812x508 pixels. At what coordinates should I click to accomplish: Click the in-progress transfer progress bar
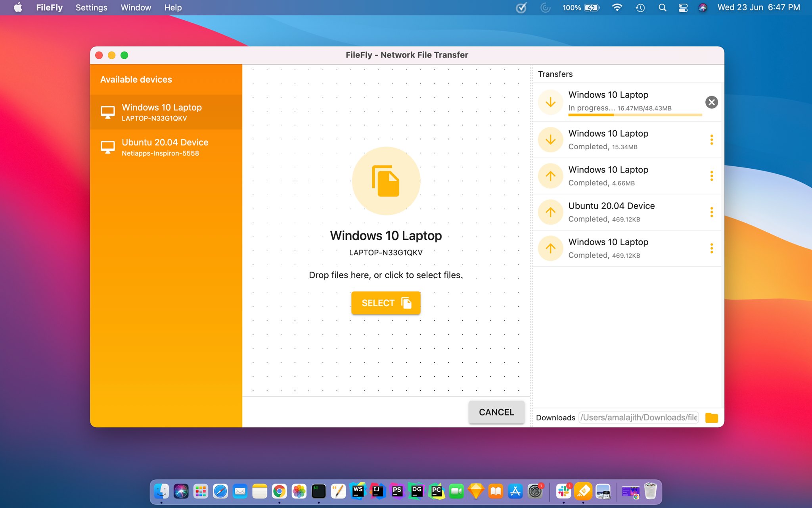pyautogui.click(x=635, y=115)
